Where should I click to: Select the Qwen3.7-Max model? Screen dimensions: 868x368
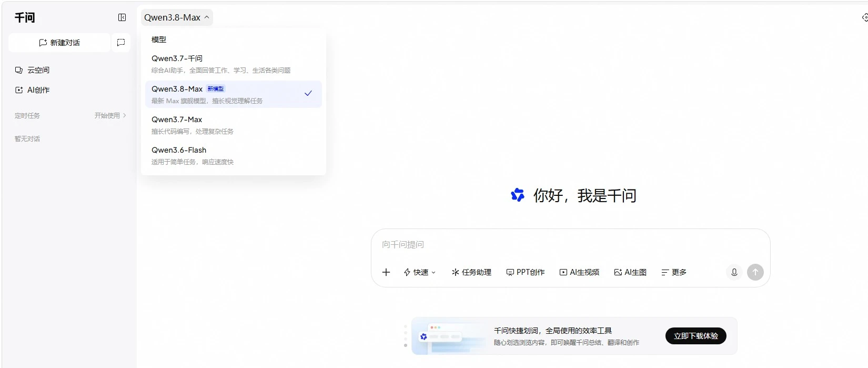click(x=233, y=125)
